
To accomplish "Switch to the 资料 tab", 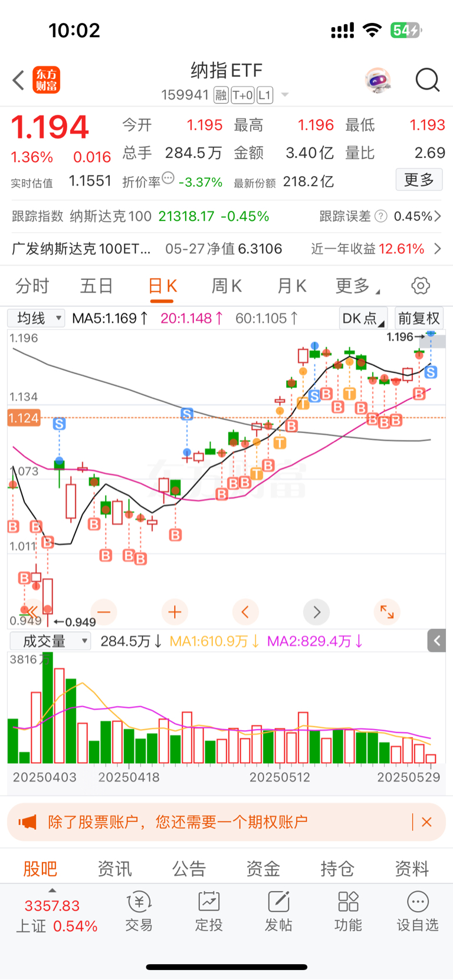I will pyautogui.click(x=412, y=869).
